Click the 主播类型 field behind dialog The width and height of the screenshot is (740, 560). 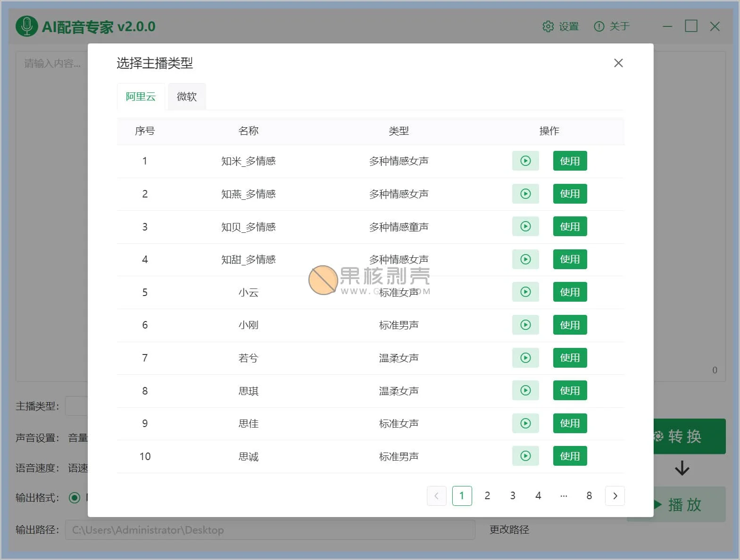point(76,406)
